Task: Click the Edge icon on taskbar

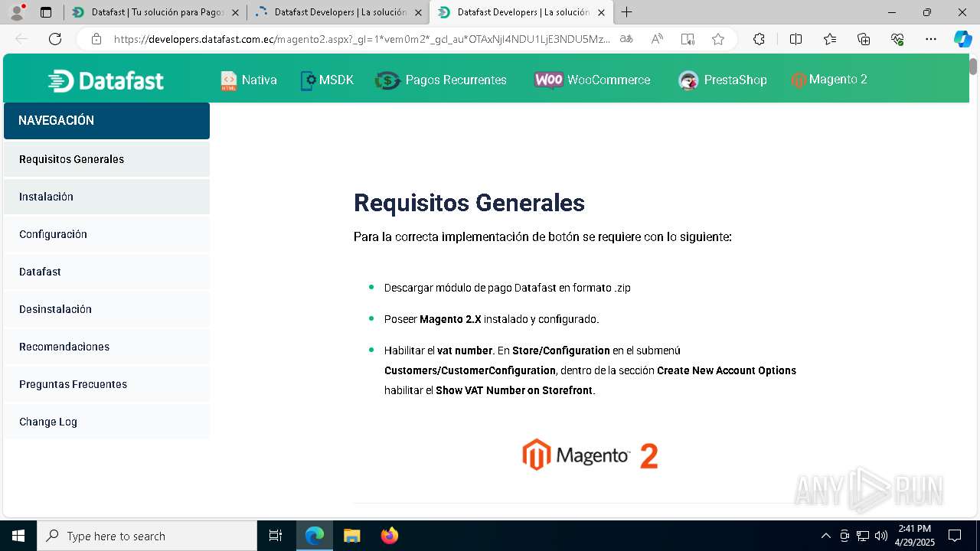Action: pos(315,536)
